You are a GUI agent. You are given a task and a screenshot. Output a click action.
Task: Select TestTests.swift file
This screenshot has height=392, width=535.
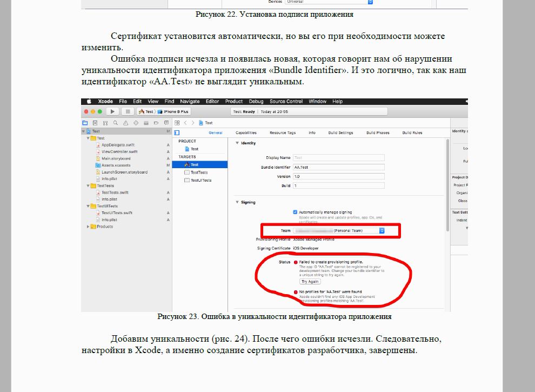click(x=115, y=192)
